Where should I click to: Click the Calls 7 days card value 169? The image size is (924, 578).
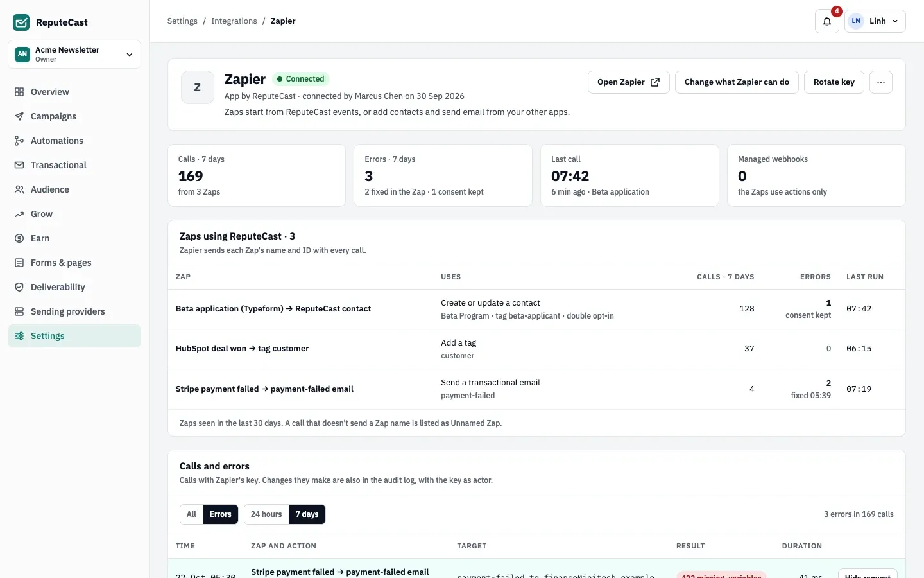pos(191,176)
